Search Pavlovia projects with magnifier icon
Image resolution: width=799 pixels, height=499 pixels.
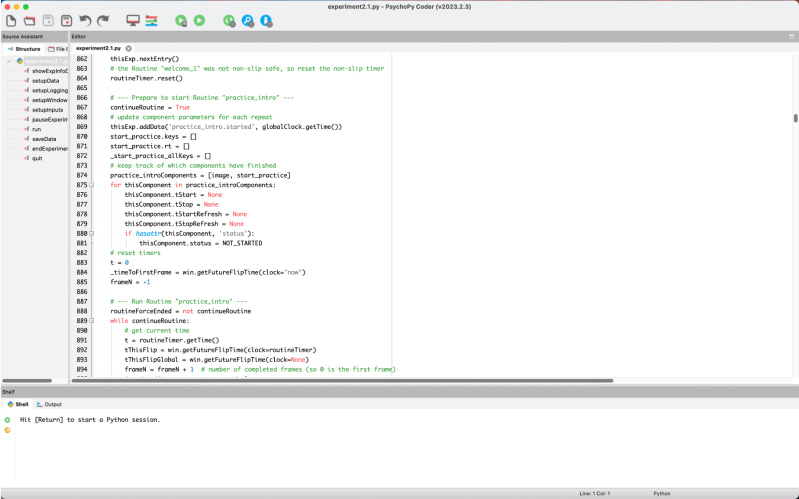click(248, 21)
